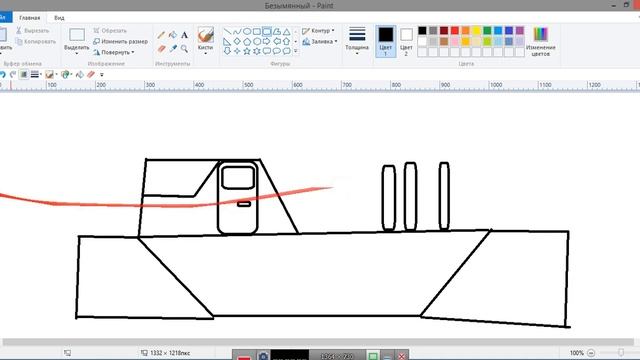Select the Text tool (A)
Image resolution: width=640 pixels, height=360 pixels.
184,35
